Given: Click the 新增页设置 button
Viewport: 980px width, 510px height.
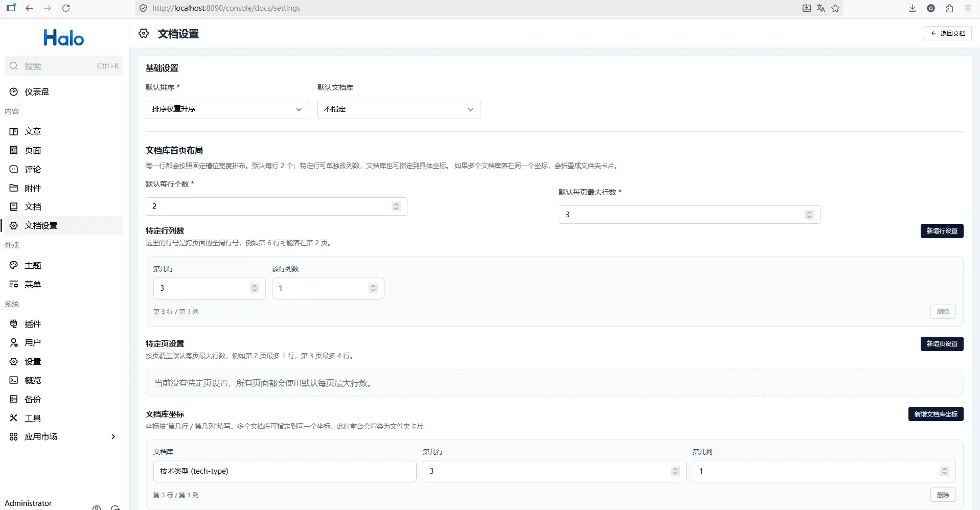Looking at the screenshot, I should pos(942,344).
